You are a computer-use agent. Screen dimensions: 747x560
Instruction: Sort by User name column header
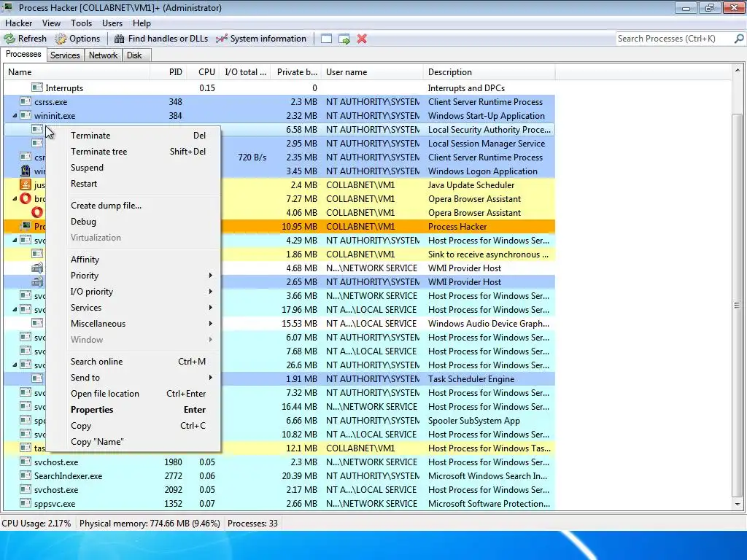pos(371,72)
